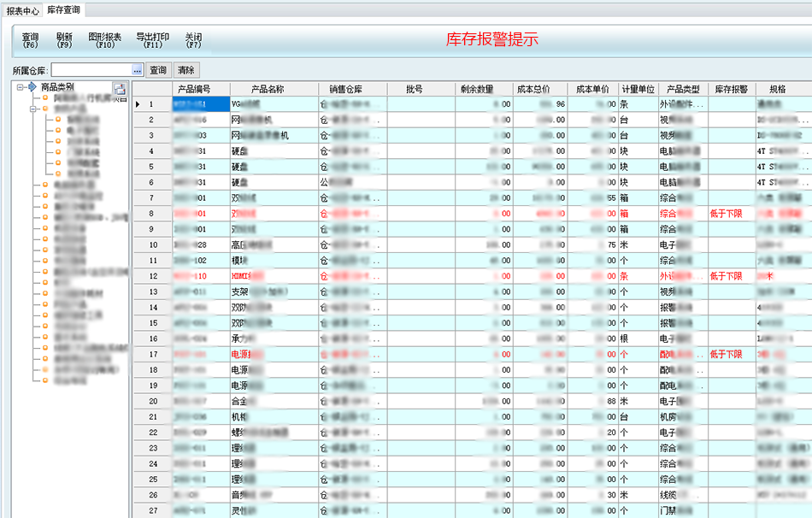Click the 成本总价 column header
Screen dimensions: 812x518
pyautogui.click(x=540, y=89)
